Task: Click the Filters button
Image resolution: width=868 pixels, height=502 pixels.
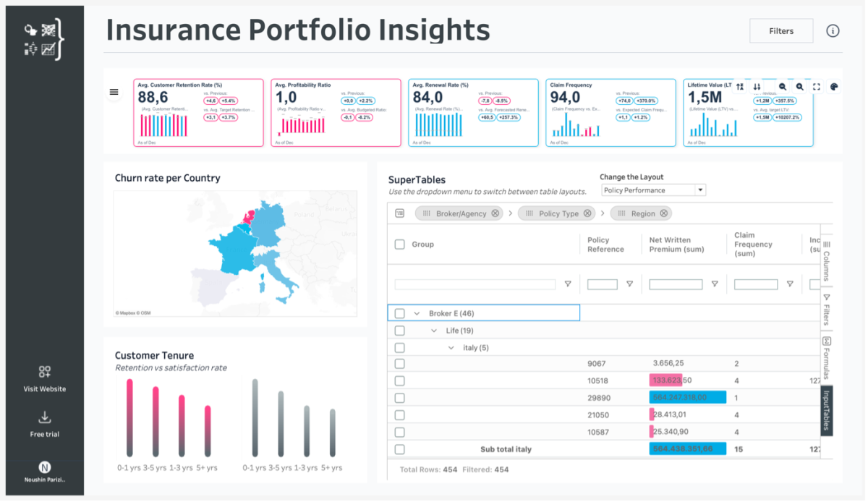Action: (x=781, y=30)
